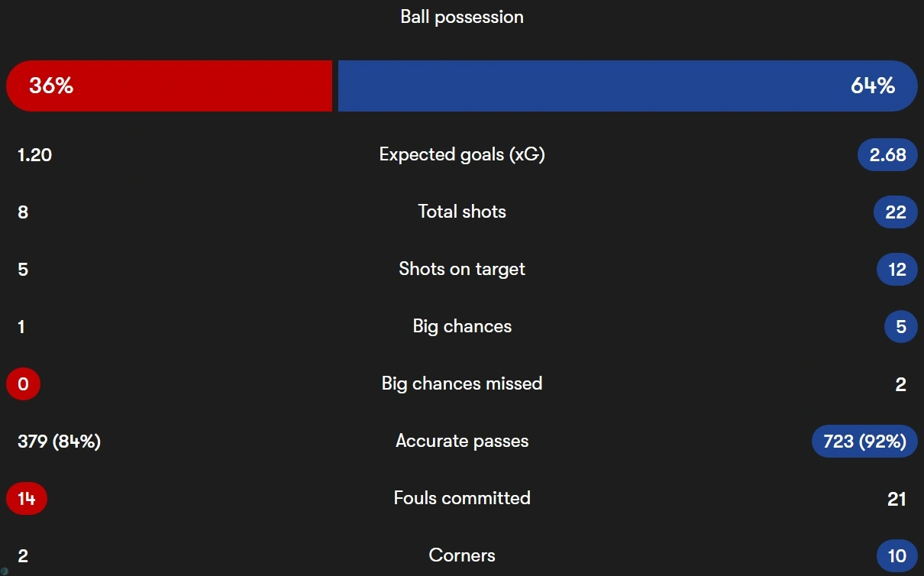Click the blue 64% possession bar
The height and width of the screenshot is (576, 924).
628,86
